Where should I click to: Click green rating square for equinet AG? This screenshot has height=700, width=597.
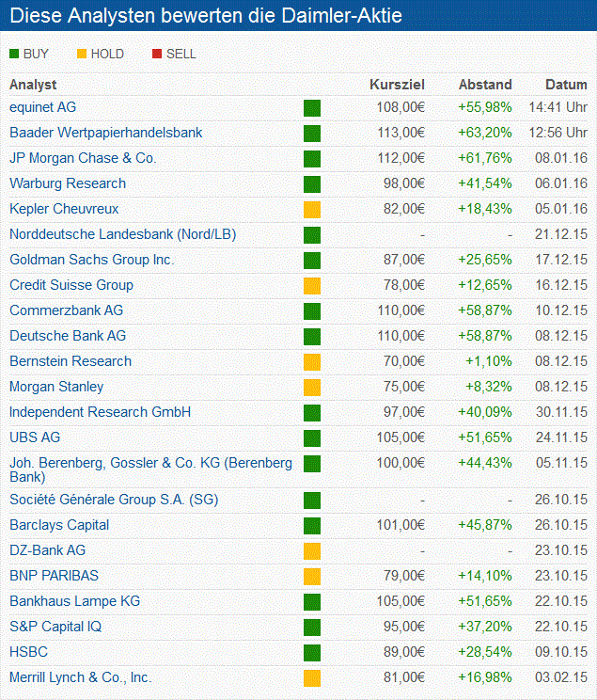[x=312, y=108]
